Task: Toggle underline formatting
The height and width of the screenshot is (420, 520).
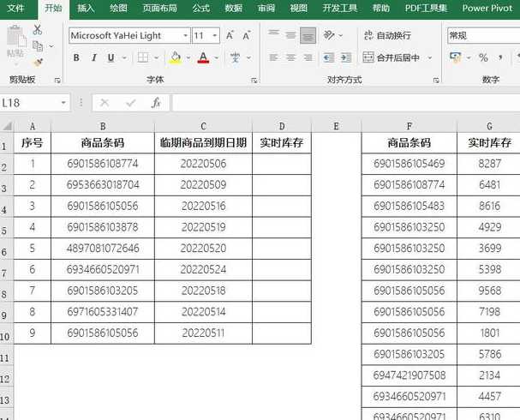Action: point(111,57)
